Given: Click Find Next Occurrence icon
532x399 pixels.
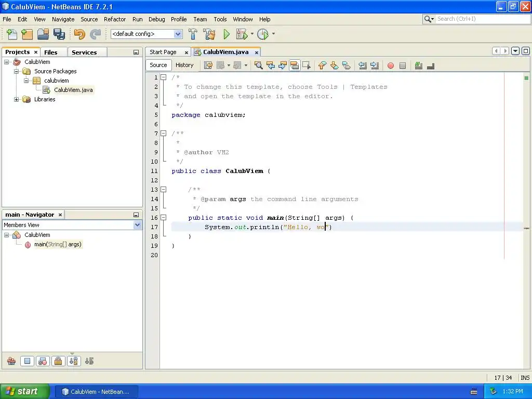Looking at the screenshot, I should (282, 65).
